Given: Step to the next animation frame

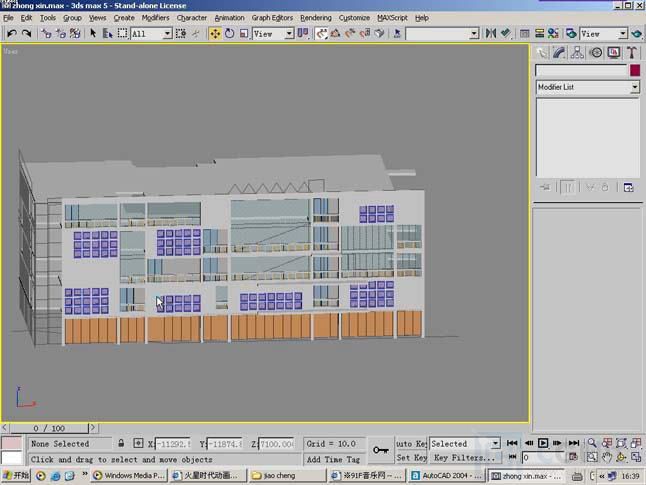Looking at the screenshot, I should pos(557,443).
